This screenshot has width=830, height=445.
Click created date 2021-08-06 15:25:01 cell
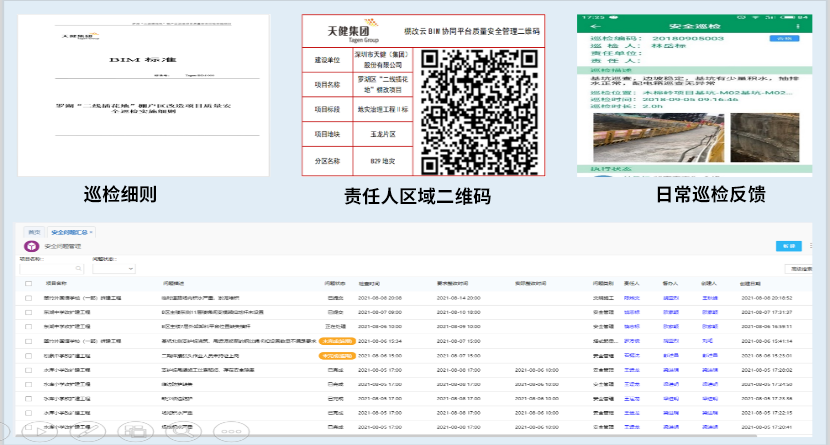click(x=766, y=356)
